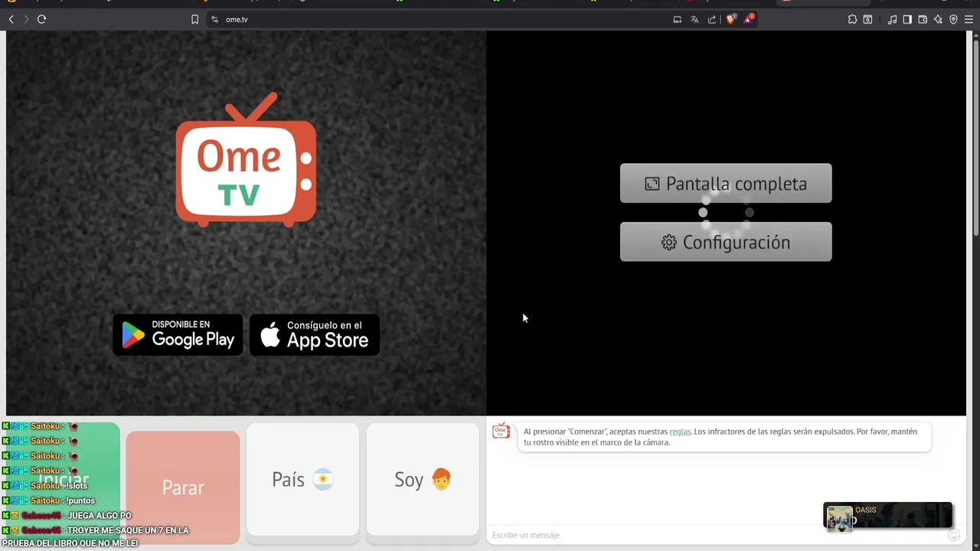Click the OASIS title text
Image resolution: width=980 pixels, height=551 pixels.
(x=866, y=510)
